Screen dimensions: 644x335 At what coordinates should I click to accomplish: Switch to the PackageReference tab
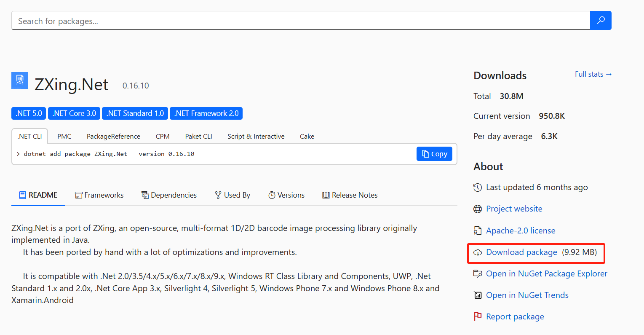click(113, 136)
